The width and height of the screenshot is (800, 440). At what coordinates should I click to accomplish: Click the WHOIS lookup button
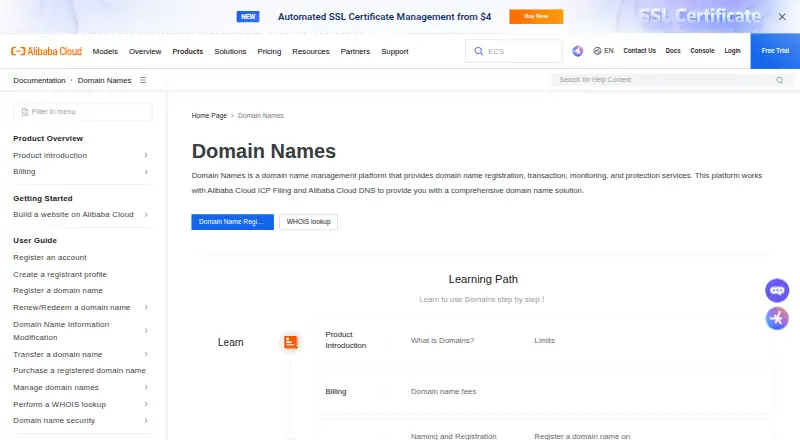309,222
